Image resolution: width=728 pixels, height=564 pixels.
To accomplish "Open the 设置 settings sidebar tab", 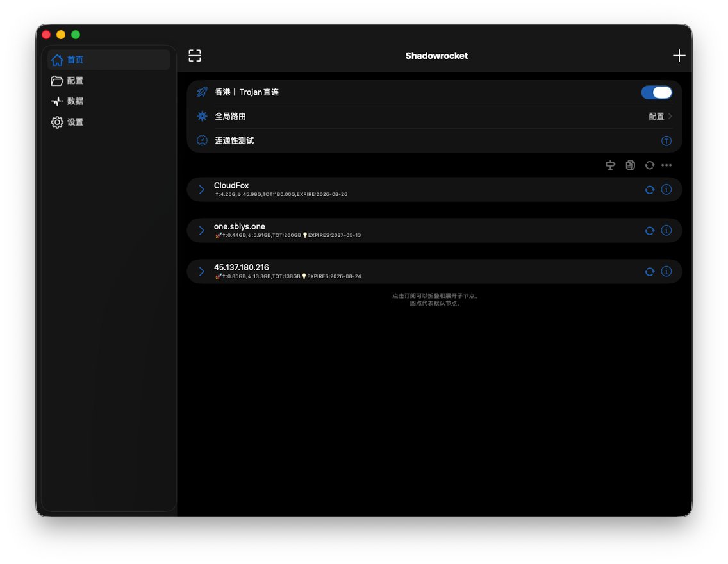I will point(109,122).
